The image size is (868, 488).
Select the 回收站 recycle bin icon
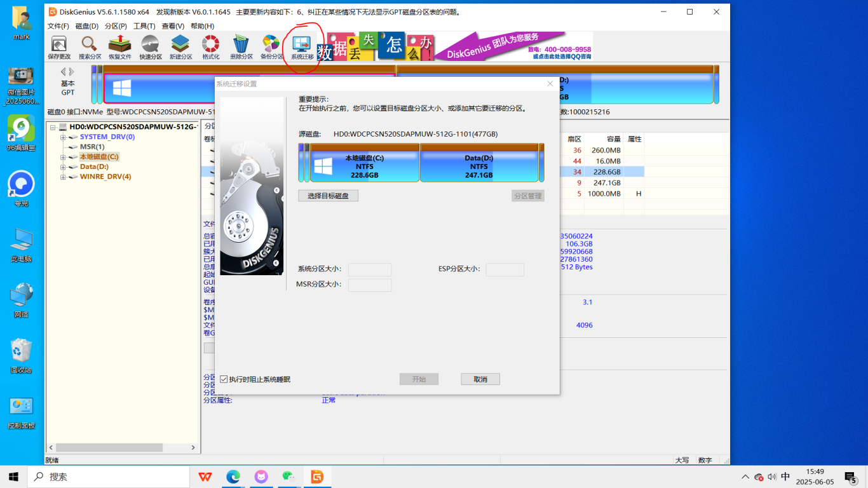pos(22,355)
